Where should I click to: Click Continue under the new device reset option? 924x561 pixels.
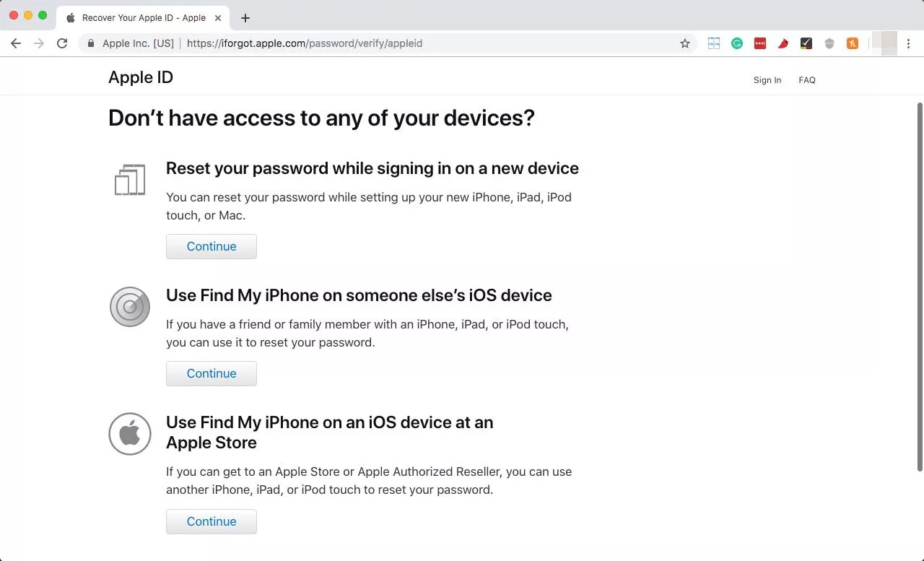(211, 246)
